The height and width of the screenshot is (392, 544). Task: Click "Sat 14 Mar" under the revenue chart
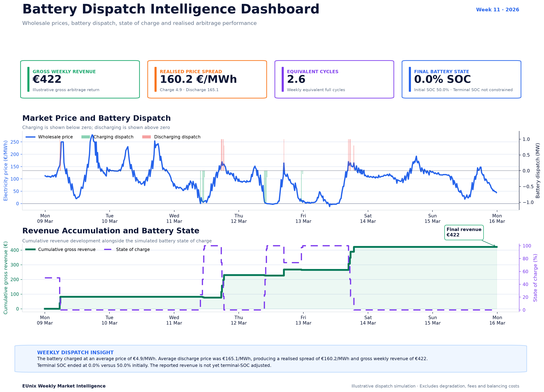click(368, 320)
